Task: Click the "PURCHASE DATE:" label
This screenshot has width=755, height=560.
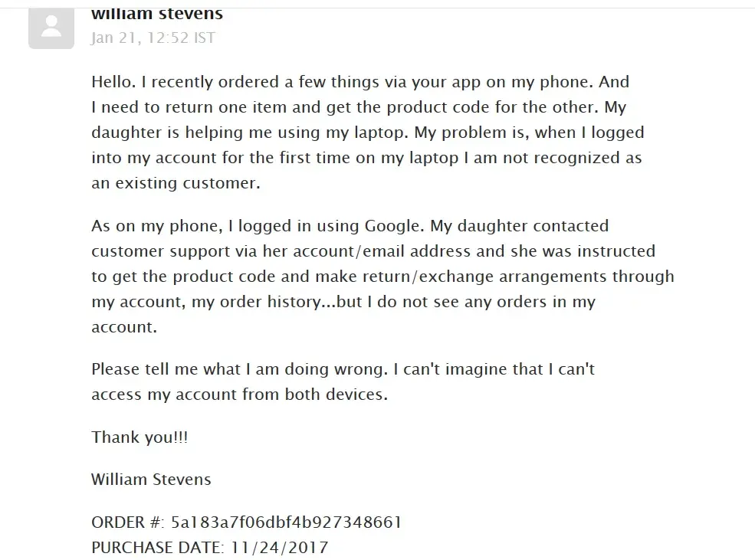Action: [x=157, y=547]
